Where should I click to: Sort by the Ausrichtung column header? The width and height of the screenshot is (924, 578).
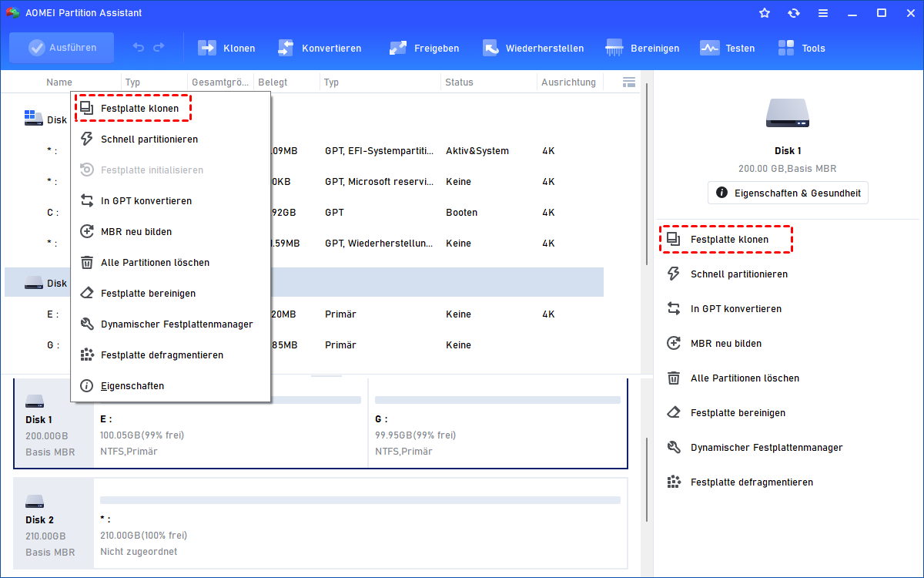[569, 82]
